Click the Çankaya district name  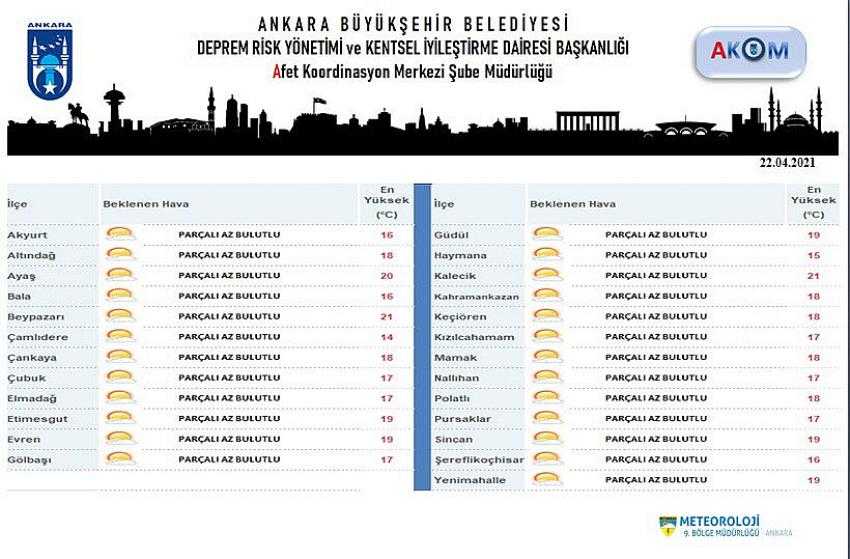[31, 358]
